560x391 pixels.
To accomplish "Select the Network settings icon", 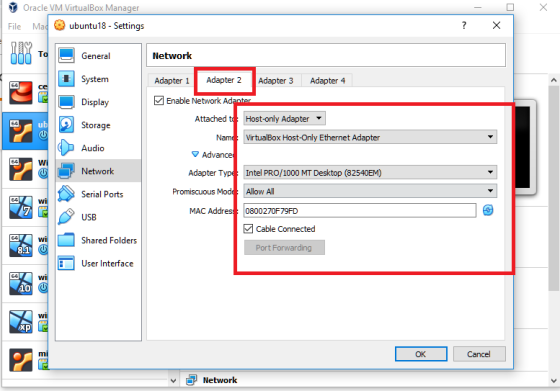I will click(67, 171).
